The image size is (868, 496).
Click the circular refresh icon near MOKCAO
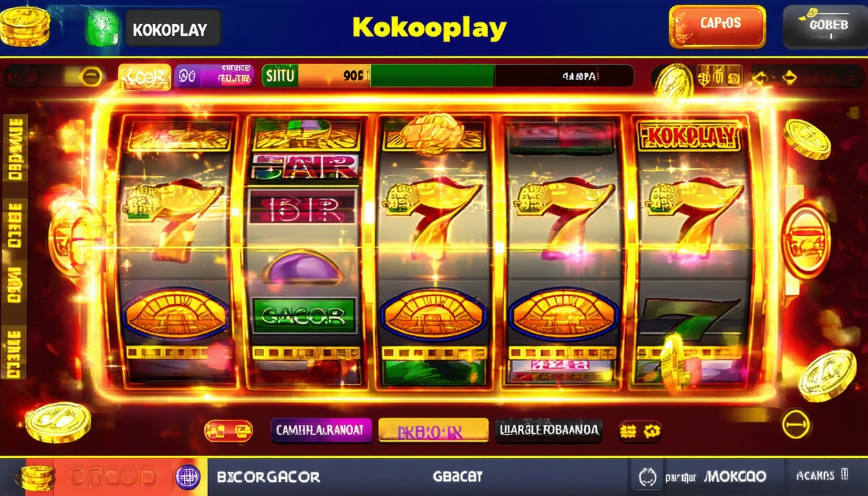pyautogui.click(x=648, y=477)
